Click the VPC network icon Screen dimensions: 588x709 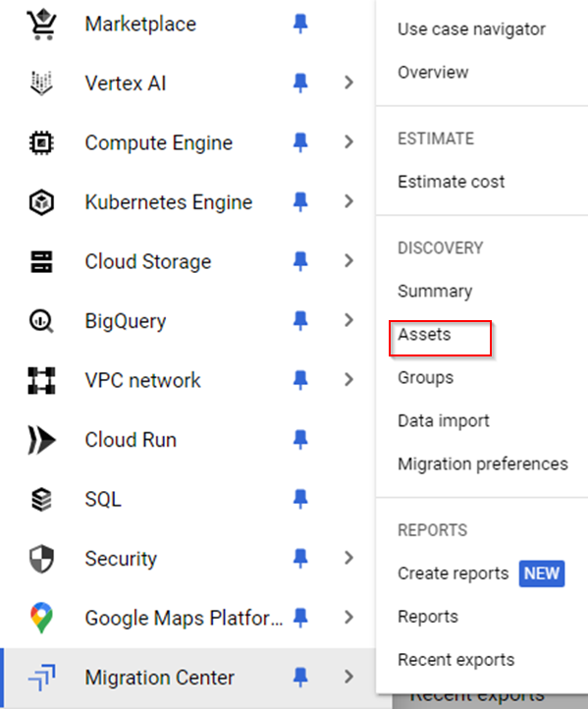pos(41,381)
